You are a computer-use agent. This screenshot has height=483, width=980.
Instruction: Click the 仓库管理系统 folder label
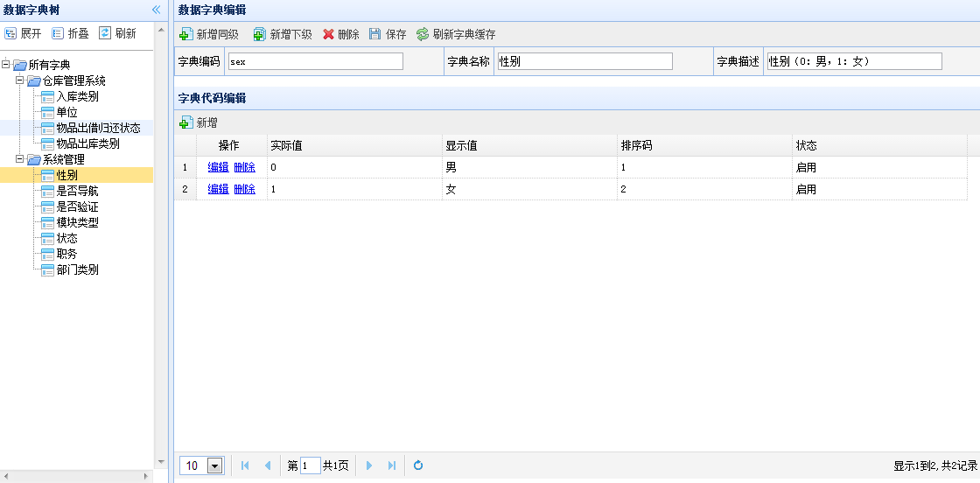[73, 80]
